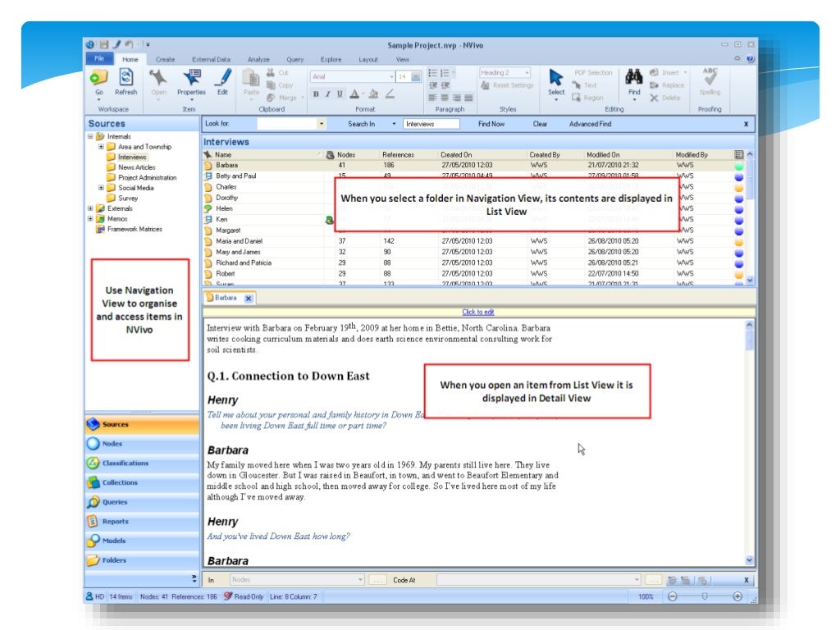
Task: Click the Insert icon
Action: [x=654, y=72]
